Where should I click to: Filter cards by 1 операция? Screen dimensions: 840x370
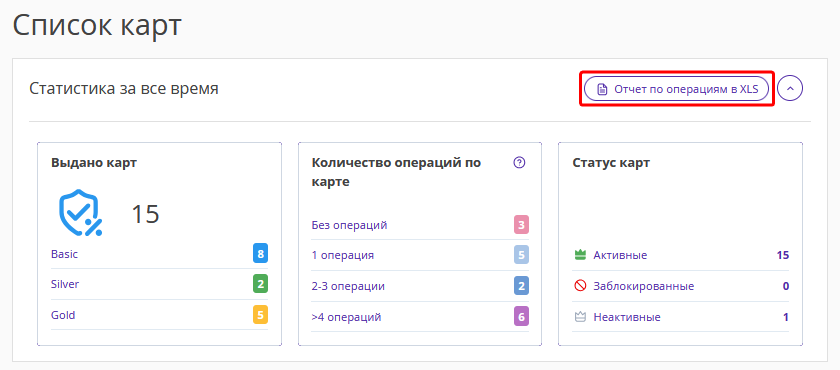click(x=342, y=255)
